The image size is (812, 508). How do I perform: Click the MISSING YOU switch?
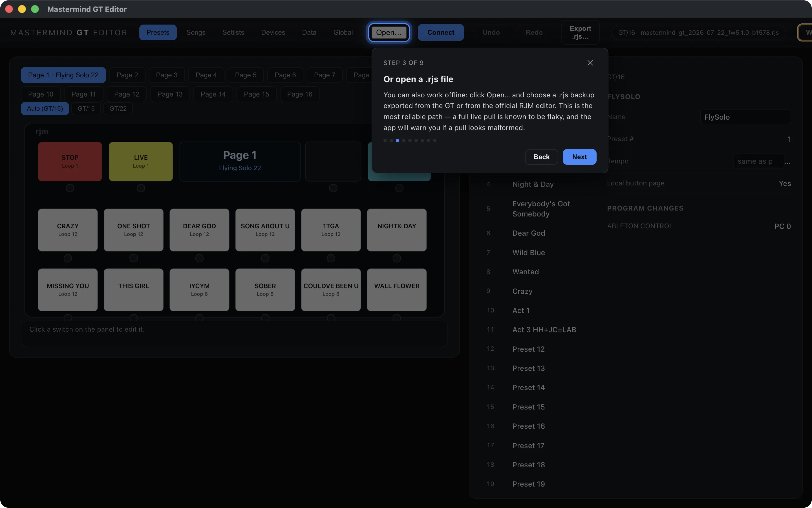tap(68, 290)
